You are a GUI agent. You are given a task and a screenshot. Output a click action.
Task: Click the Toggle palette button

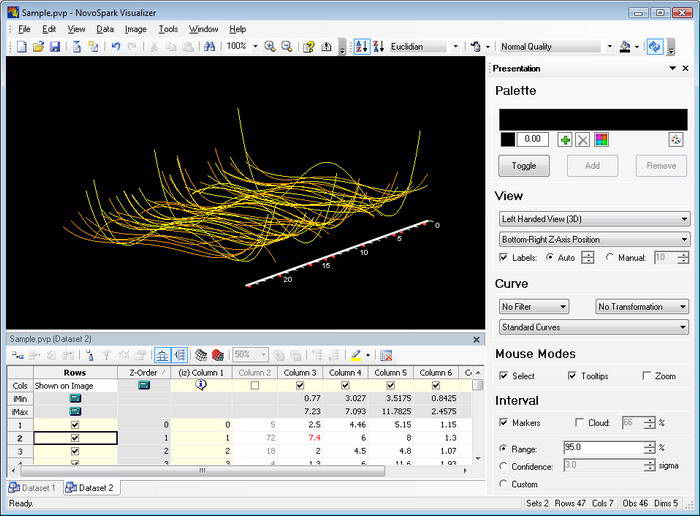coord(524,166)
